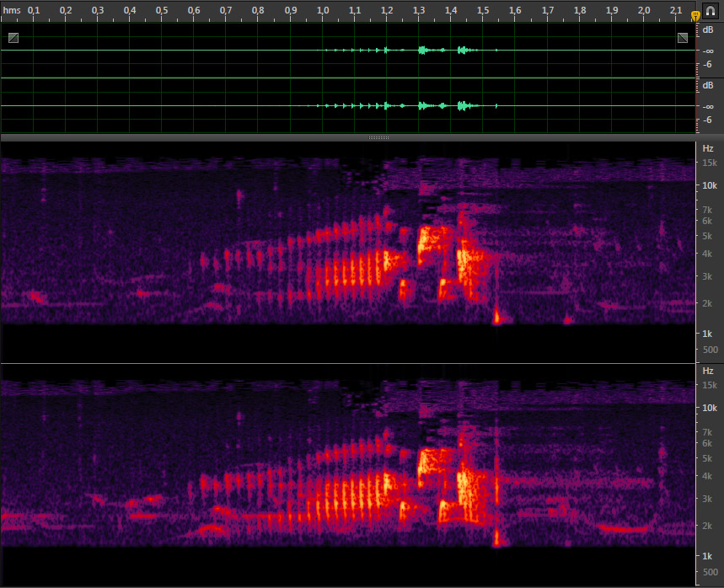Click the 0.9 mark on time ruler
Image resolution: width=724 pixels, height=588 pixels.
[x=291, y=10]
